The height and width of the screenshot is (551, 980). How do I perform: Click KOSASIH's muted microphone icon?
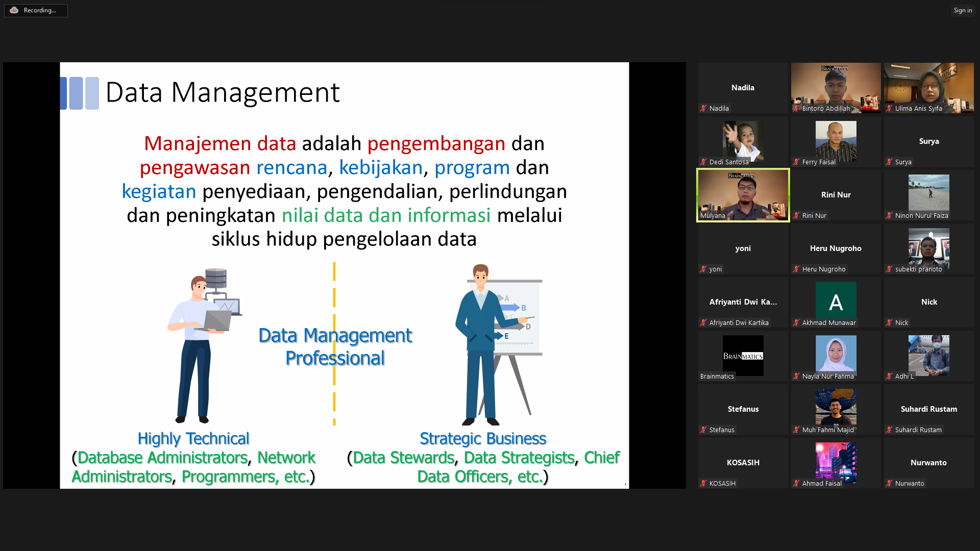click(703, 484)
